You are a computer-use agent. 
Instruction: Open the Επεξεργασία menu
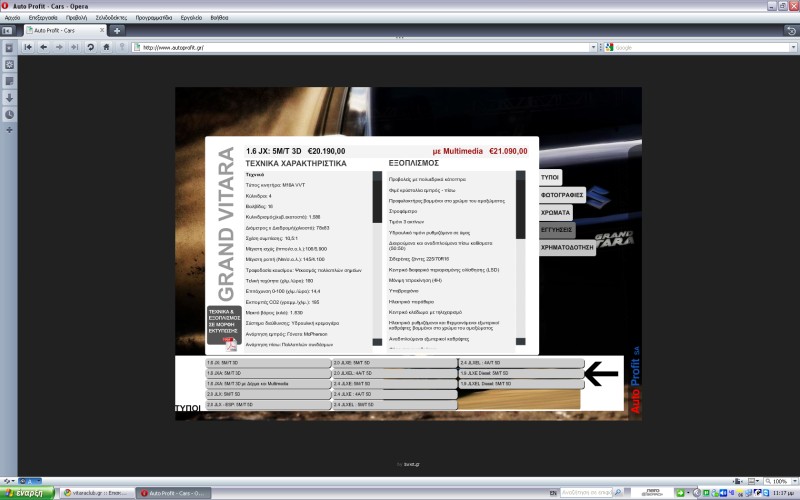(43, 17)
